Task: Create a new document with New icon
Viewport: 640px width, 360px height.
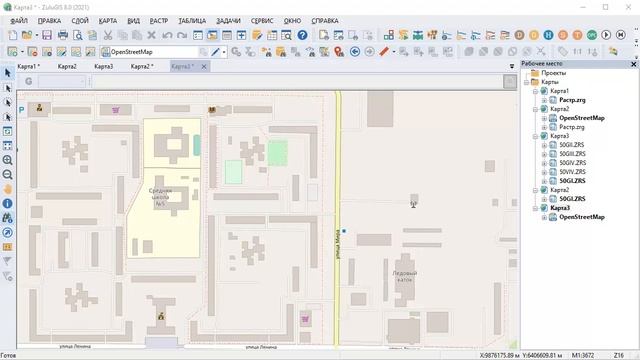Action: click(13, 35)
